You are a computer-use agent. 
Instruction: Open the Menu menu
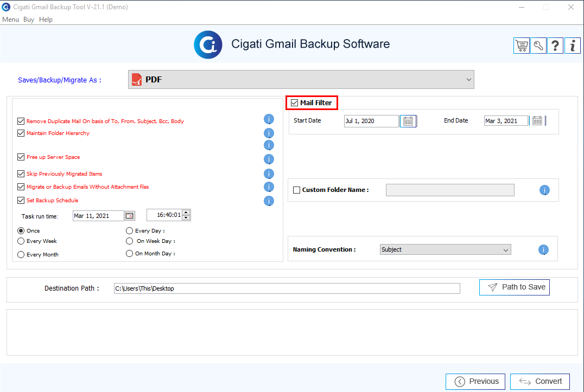(x=10, y=20)
